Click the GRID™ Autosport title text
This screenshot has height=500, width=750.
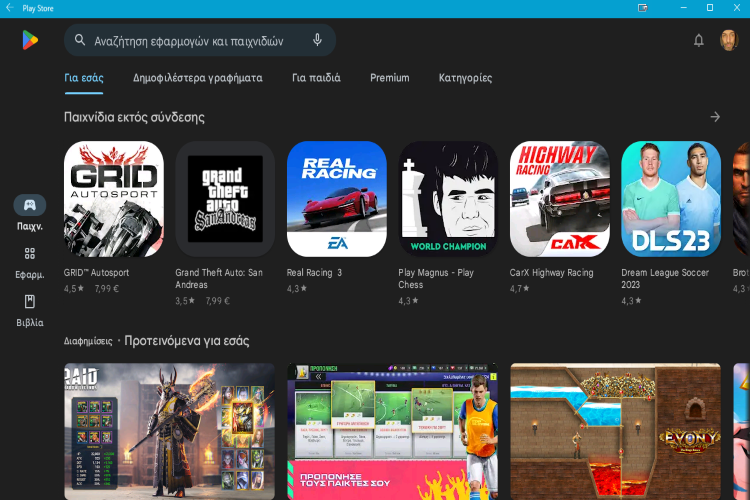tap(97, 273)
